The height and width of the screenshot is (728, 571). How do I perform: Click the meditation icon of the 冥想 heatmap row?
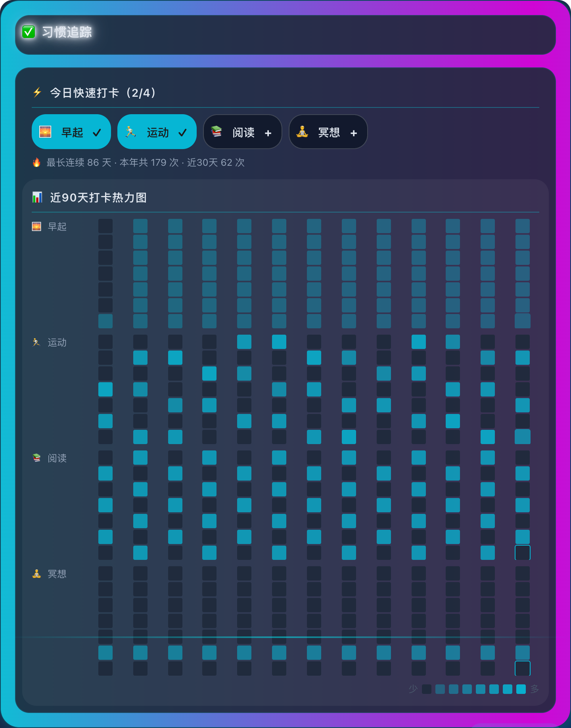(36, 574)
